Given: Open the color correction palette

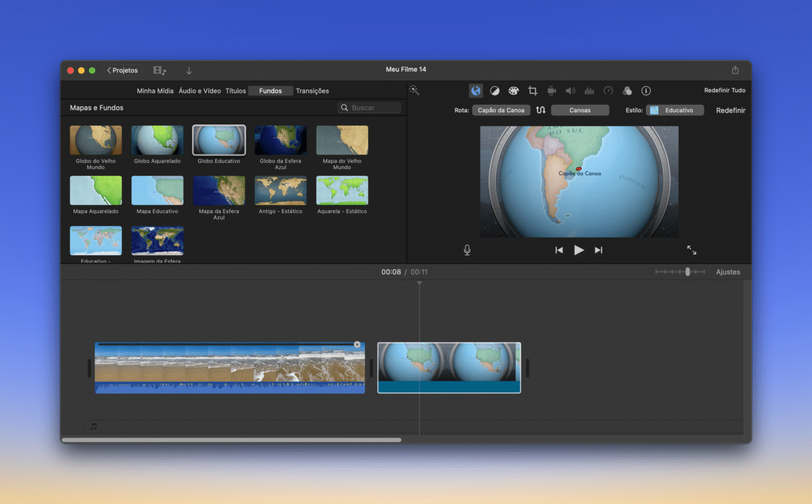Looking at the screenshot, I should (513, 90).
